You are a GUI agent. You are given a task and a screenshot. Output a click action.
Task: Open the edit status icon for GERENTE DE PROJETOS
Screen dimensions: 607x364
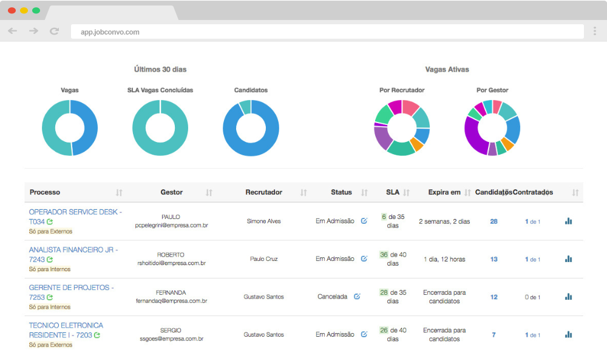(x=356, y=297)
